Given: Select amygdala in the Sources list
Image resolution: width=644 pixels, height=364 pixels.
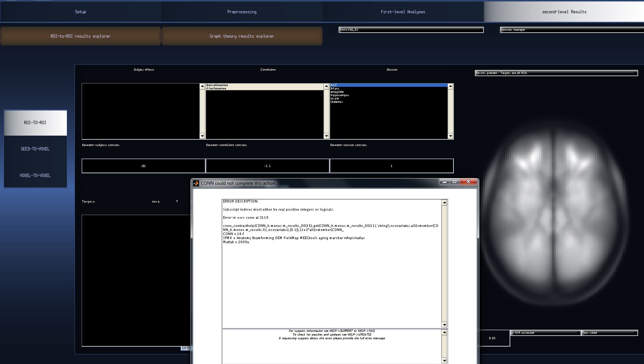Looking at the screenshot, I should point(337,92).
